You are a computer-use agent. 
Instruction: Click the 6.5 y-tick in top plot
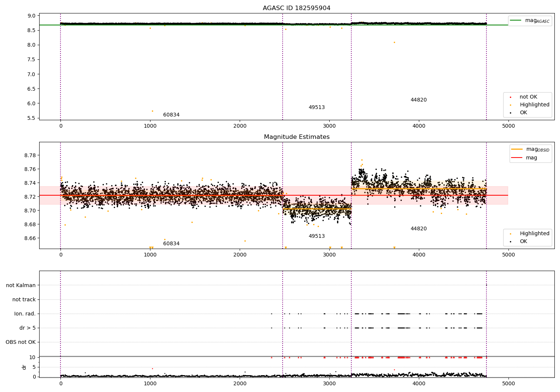point(32,89)
